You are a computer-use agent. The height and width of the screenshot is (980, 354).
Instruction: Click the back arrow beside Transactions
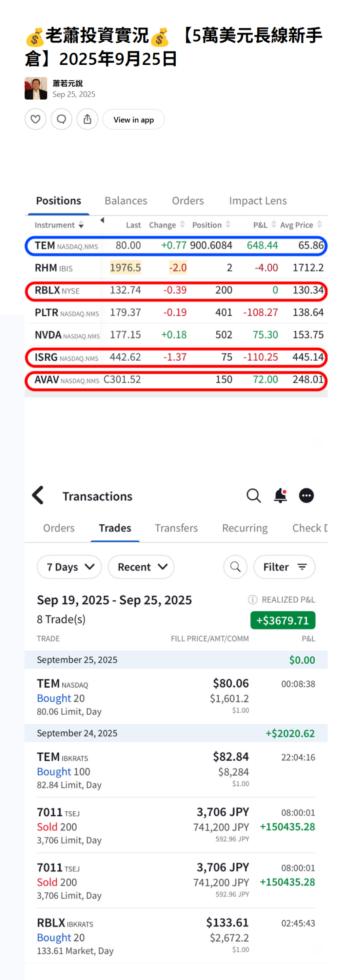pos(38,495)
